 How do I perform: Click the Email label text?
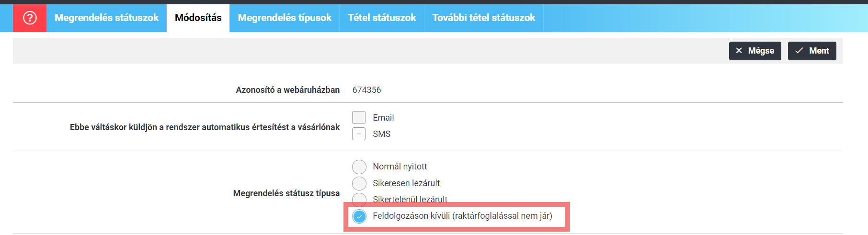click(x=383, y=118)
